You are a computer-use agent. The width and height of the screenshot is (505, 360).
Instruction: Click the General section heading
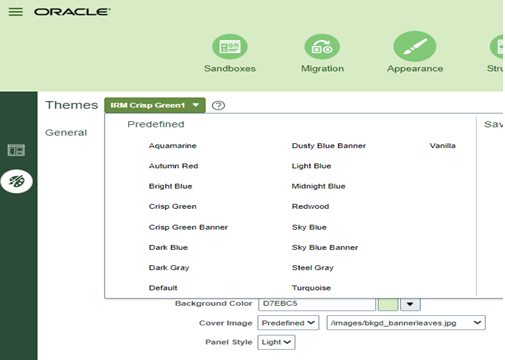[x=66, y=133]
